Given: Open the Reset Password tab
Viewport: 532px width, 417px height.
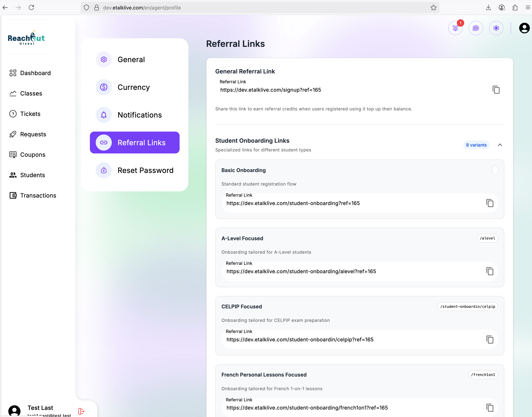Looking at the screenshot, I should tap(145, 170).
